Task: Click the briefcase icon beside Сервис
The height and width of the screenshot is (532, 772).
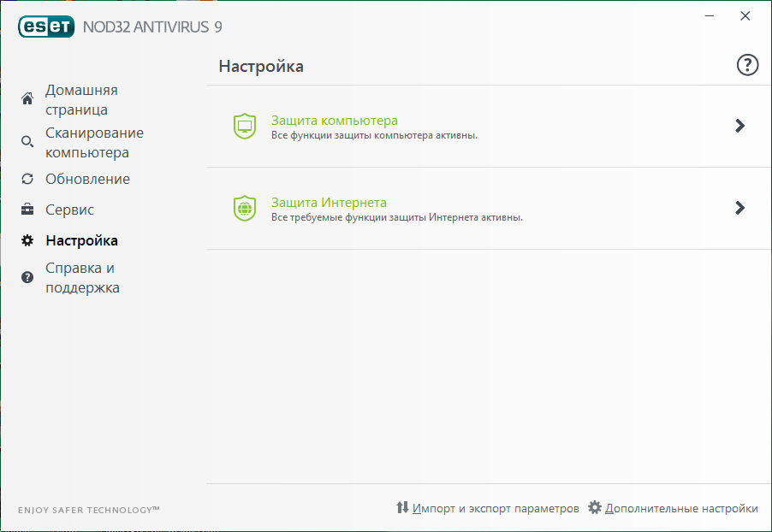Action: pyautogui.click(x=27, y=210)
